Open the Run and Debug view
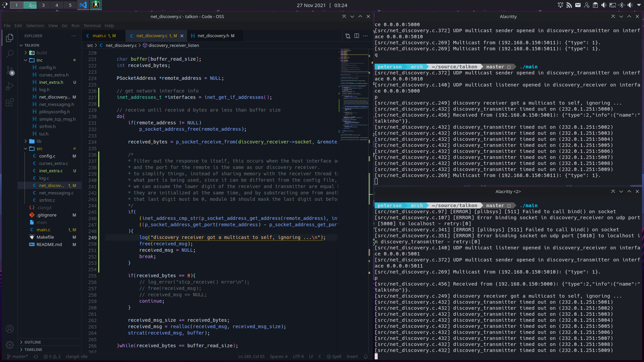 [x=10, y=86]
